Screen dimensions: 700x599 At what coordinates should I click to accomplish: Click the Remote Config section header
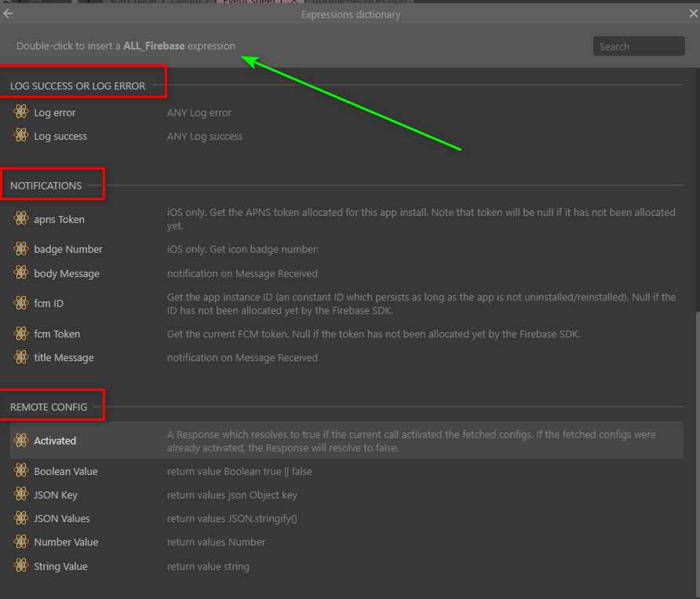pyautogui.click(x=49, y=407)
